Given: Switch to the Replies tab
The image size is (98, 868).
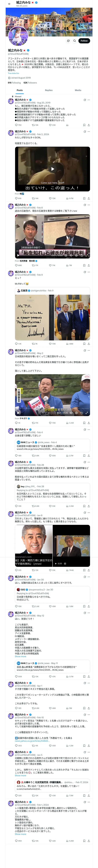Looking at the screenshot, I should click(49, 90).
